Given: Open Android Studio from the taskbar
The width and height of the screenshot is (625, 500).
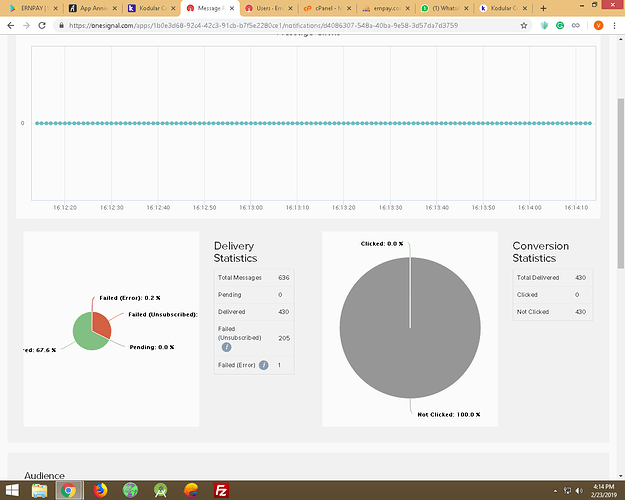Looking at the screenshot, I should click(x=161, y=490).
